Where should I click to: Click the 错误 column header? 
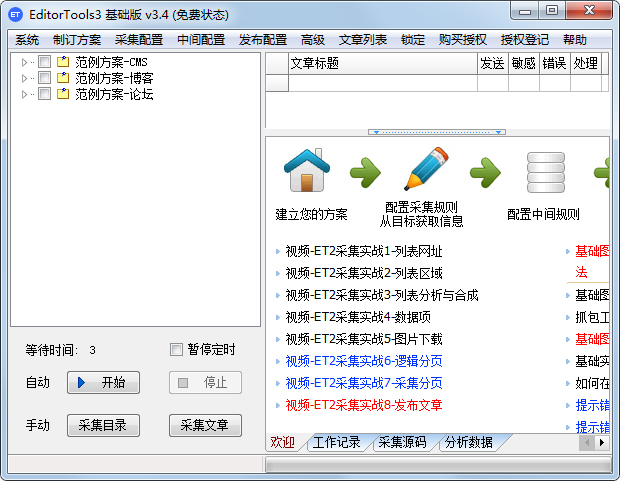(x=555, y=63)
